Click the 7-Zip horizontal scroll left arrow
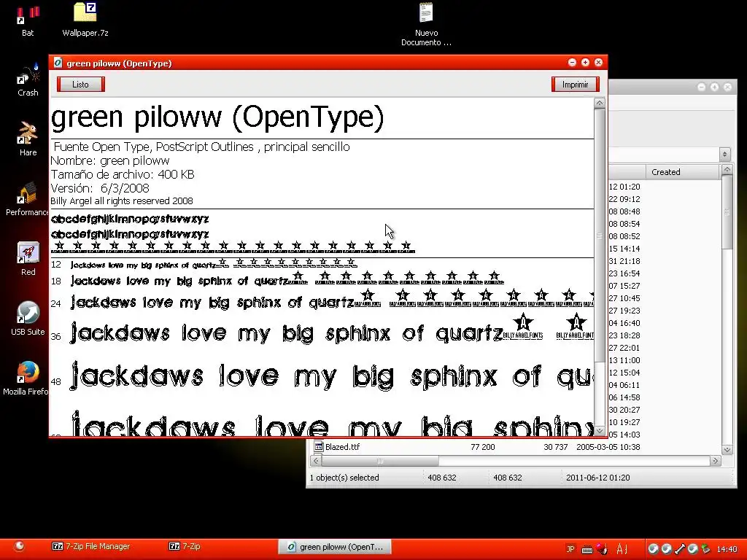747x560 pixels. tap(316, 461)
